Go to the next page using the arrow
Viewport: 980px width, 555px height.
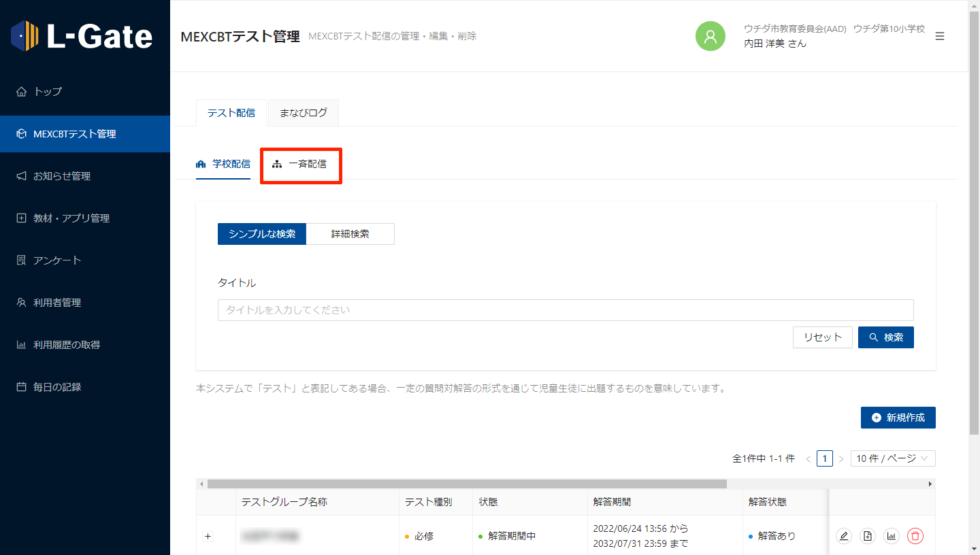tap(841, 459)
